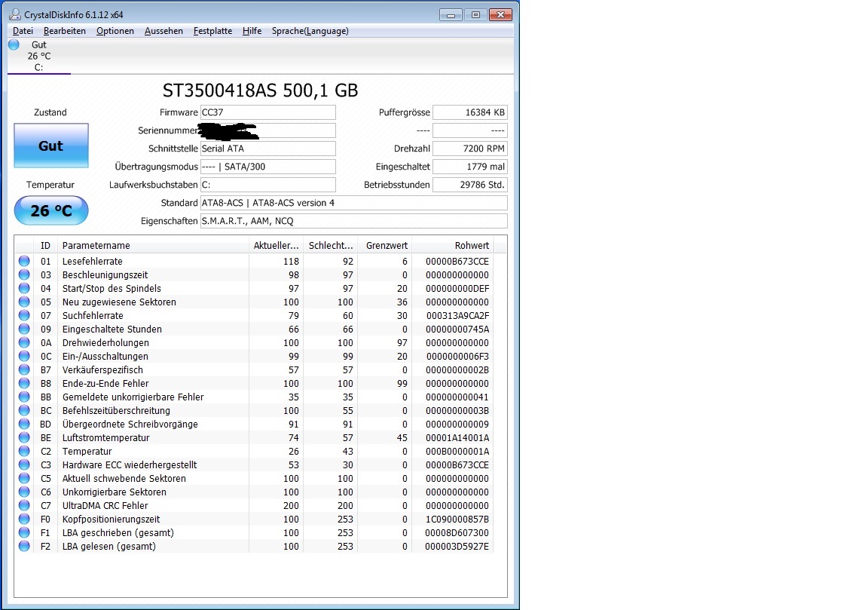The width and height of the screenshot is (868, 610).
Task: Maximize the CrystalDiskInfo window
Action: [475, 15]
